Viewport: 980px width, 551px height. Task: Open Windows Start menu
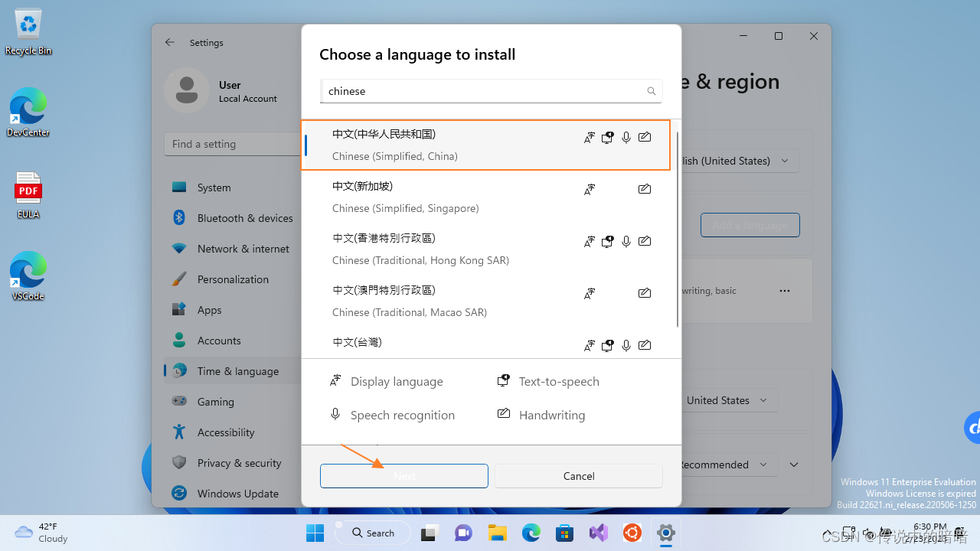click(x=315, y=533)
